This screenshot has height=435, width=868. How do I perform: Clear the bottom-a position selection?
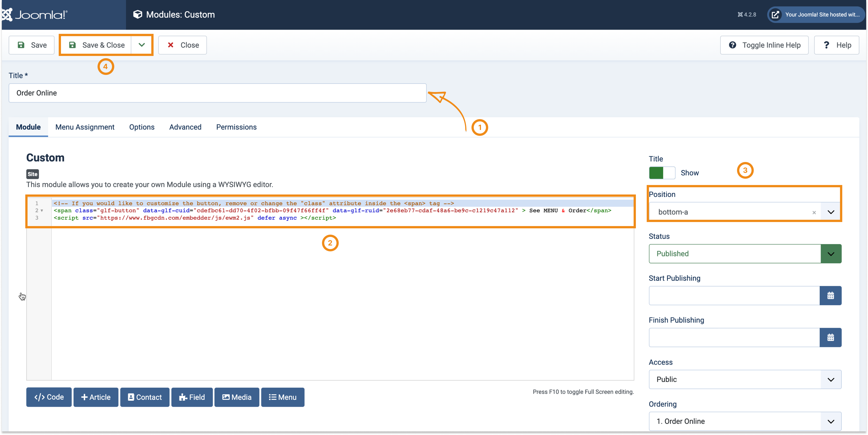pos(814,213)
